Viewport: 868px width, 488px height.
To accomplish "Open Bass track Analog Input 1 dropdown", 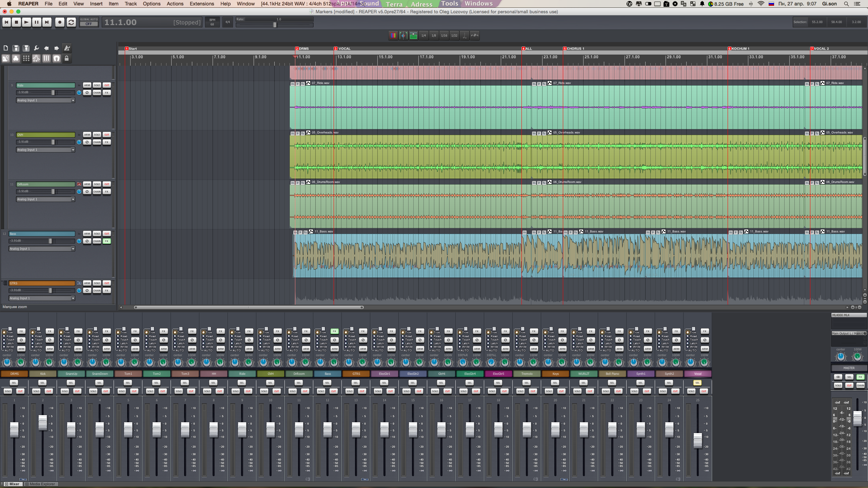I will pos(42,249).
